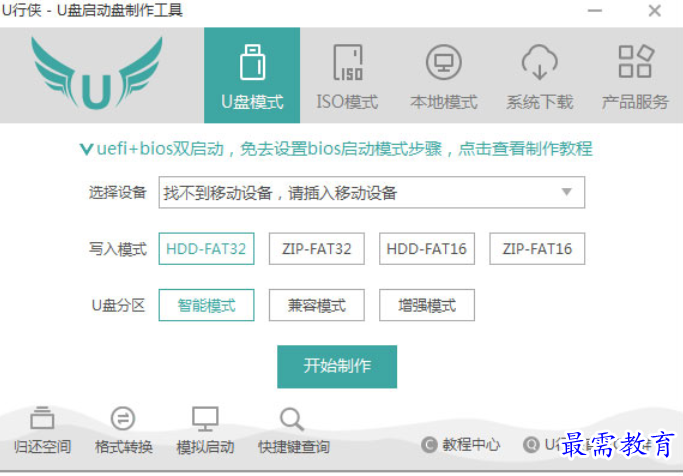Image resolution: width=683 pixels, height=476 pixels.
Task: Select HDD-FAT32 write mode
Action: coord(206,249)
